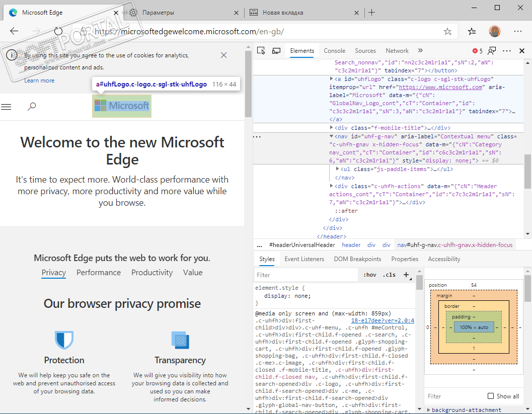Click the Transparency icon
Viewport: 532px width, 414px height.
tap(180, 340)
